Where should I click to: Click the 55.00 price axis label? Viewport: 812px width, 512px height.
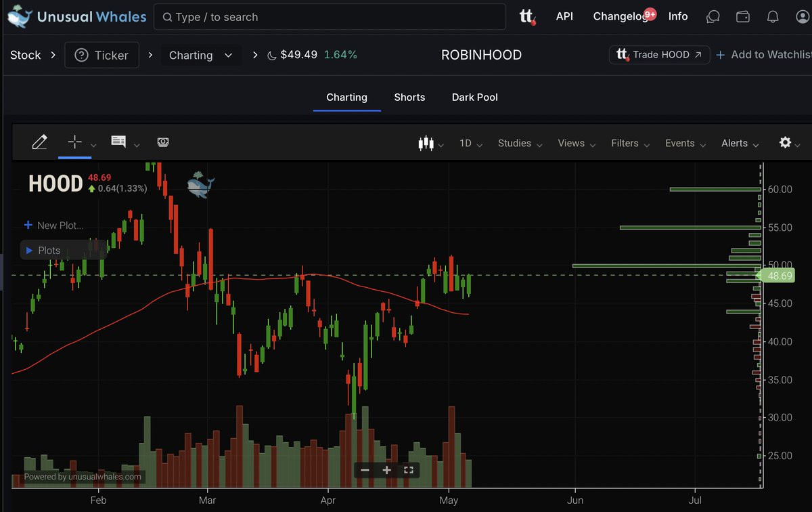780,228
